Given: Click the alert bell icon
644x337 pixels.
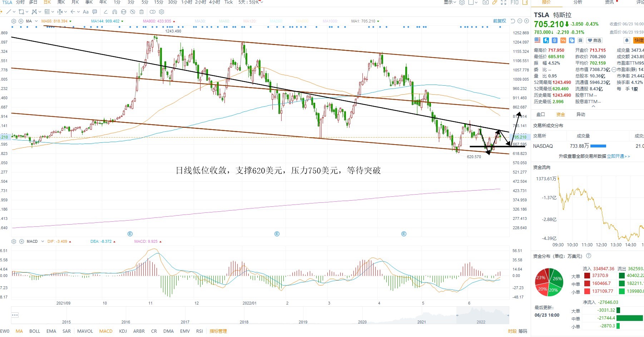Looking at the screenshot, I should [626, 40].
